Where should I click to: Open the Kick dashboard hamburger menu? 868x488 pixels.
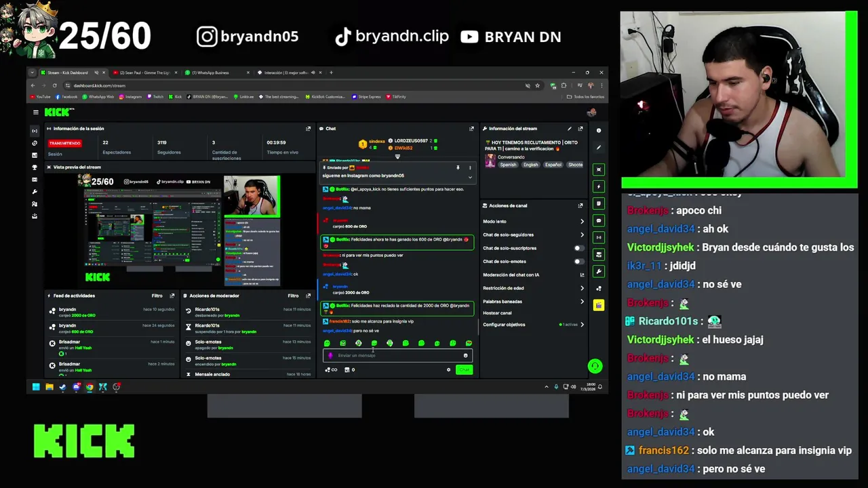click(35, 113)
